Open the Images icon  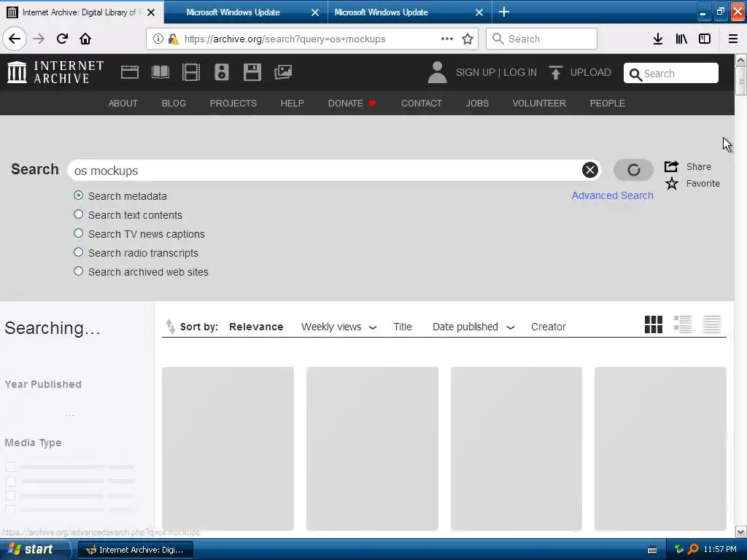pos(283,72)
